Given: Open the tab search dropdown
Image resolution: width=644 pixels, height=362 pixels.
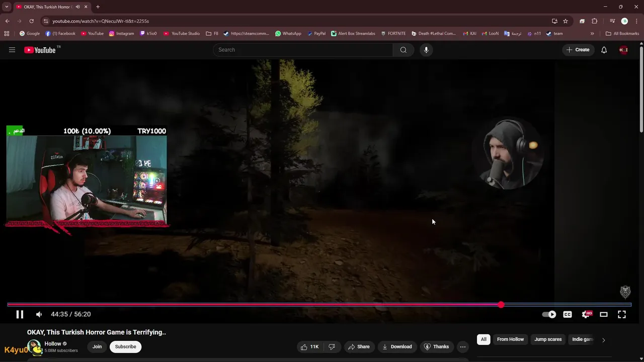Looking at the screenshot, I should [7, 7].
